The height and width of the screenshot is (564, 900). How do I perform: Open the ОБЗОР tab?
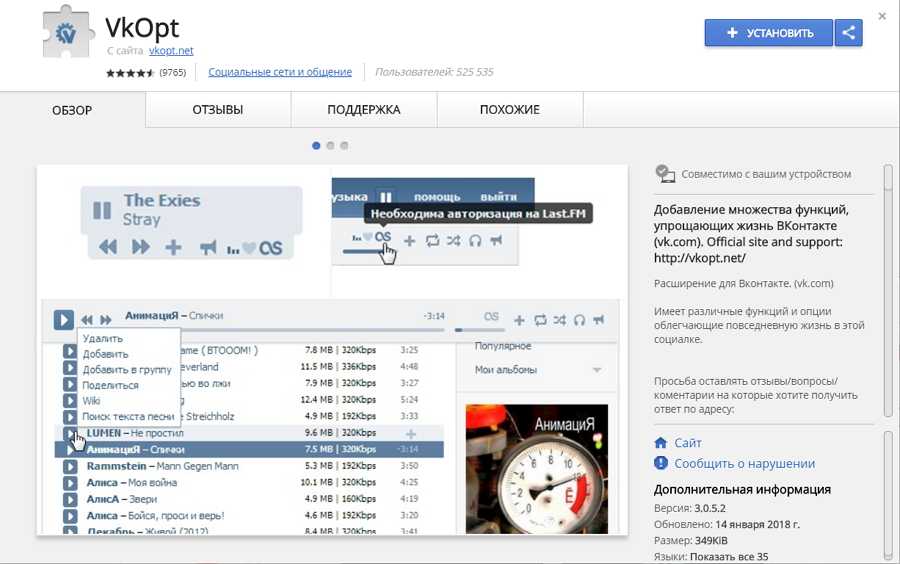[72, 110]
